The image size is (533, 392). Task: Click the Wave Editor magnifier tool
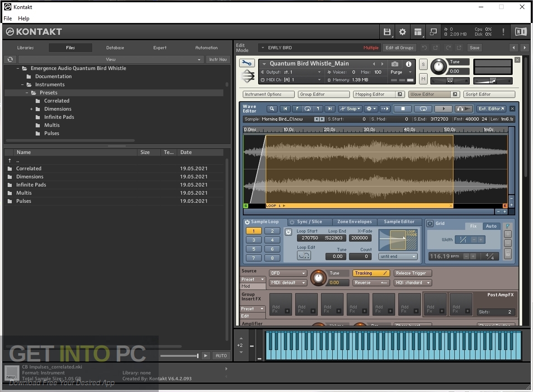[272, 109]
